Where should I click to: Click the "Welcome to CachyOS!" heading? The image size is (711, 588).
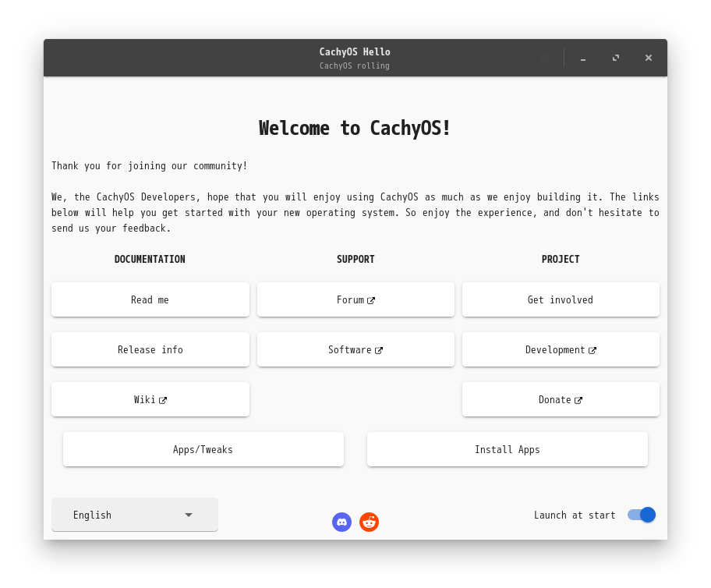(x=355, y=128)
